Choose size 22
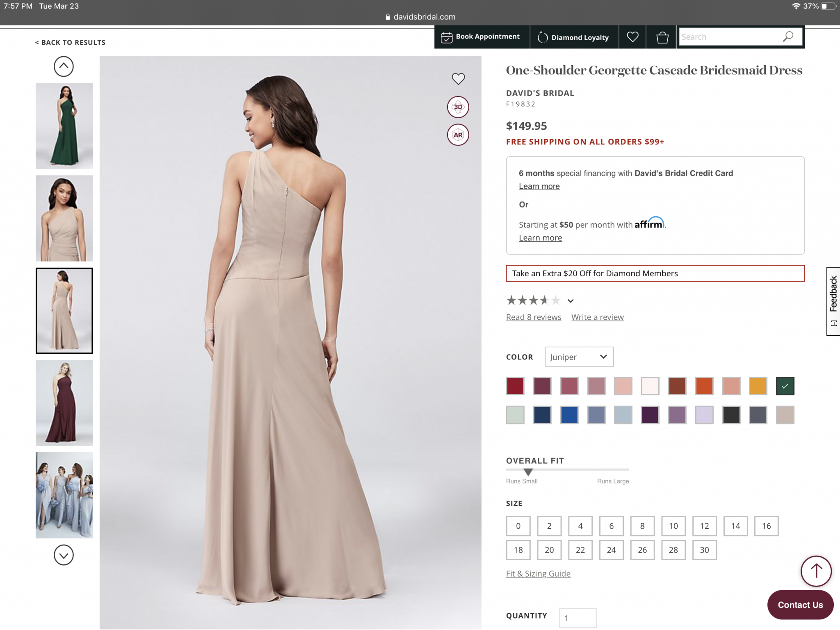840x630 pixels. [580, 550]
